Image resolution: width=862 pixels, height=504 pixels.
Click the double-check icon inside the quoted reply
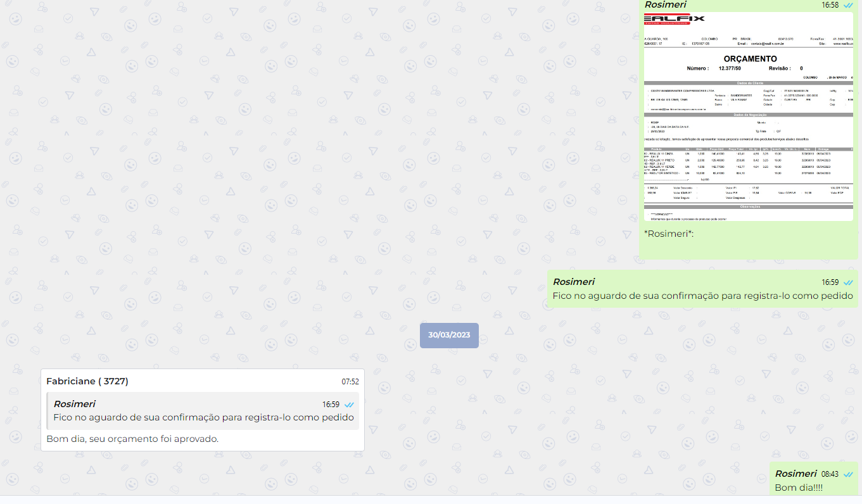pos(349,405)
